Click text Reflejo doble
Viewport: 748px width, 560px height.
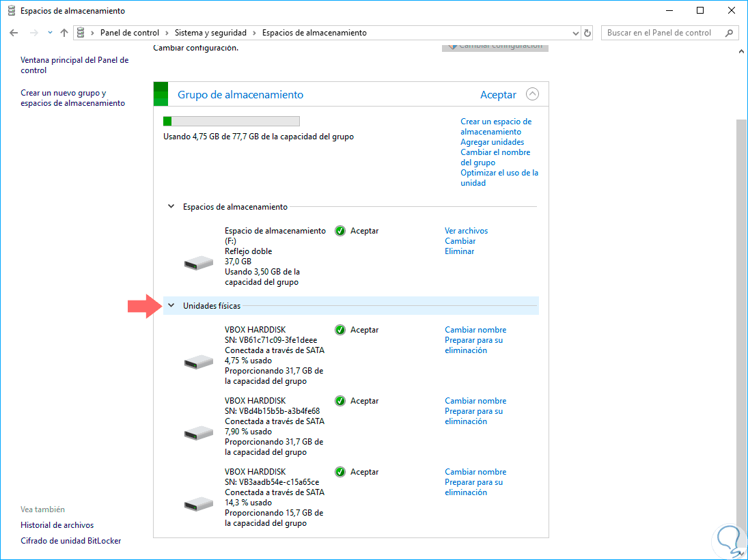248,251
